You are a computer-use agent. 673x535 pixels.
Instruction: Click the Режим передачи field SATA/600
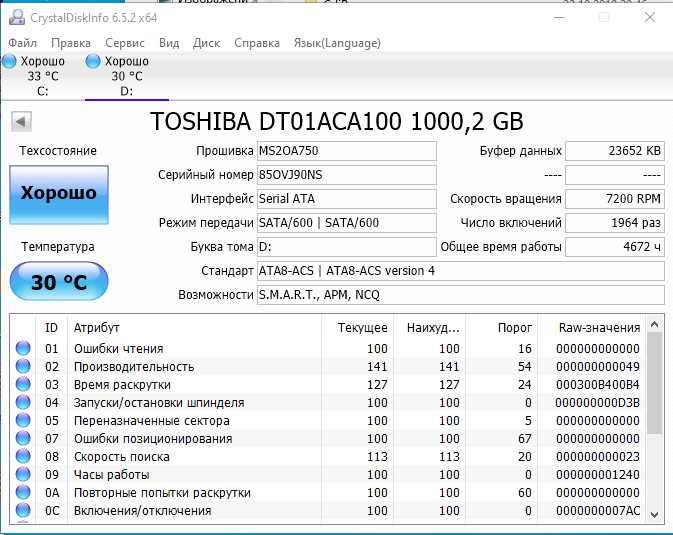[x=346, y=223]
